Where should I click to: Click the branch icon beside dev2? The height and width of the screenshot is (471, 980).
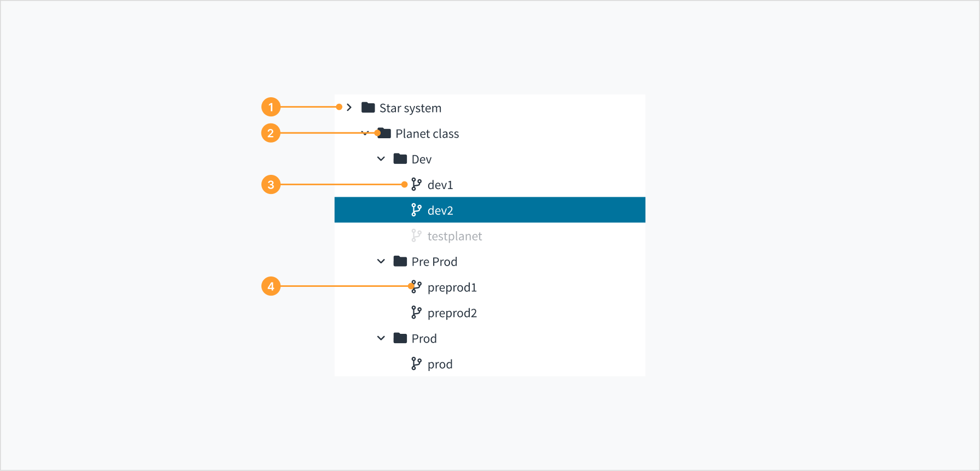pyautogui.click(x=416, y=210)
